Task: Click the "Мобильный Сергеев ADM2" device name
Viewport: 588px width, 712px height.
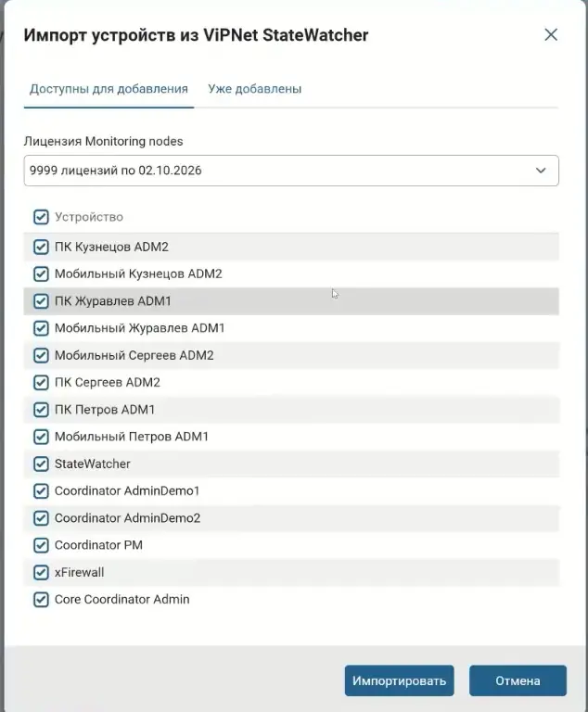Action: coord(134,355)
